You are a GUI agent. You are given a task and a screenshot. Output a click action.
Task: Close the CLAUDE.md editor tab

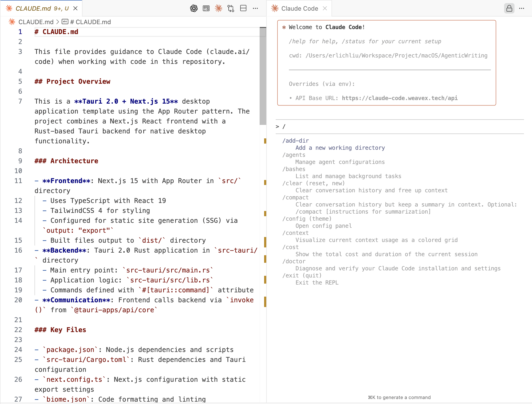75,9
